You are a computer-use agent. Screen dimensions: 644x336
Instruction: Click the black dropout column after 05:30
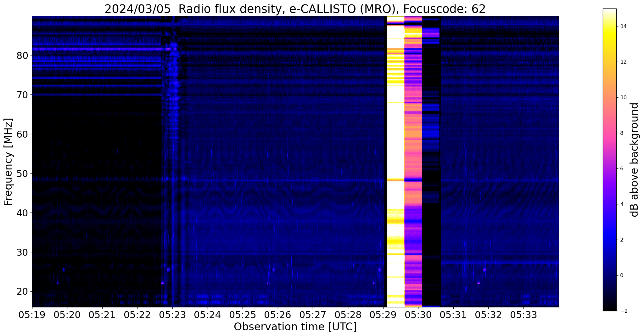(431, 162)
